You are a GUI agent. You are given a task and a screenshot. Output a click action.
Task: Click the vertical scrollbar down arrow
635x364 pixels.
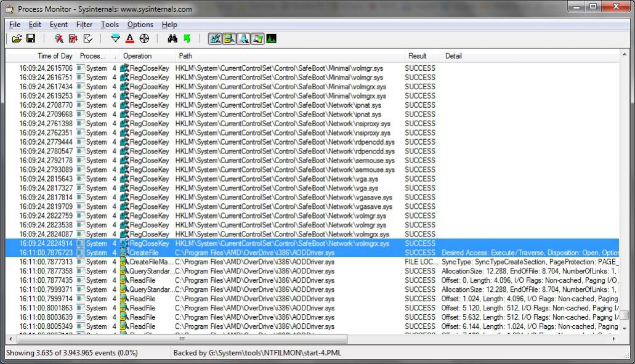tap(625, 329)
